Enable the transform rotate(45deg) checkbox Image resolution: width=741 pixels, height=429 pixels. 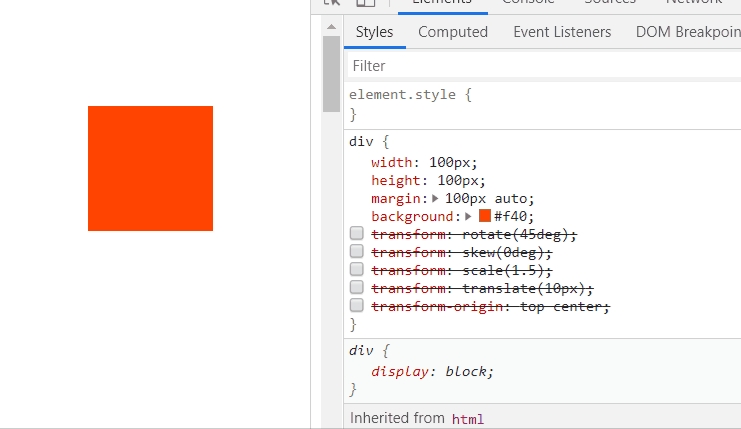click(356, 234)
